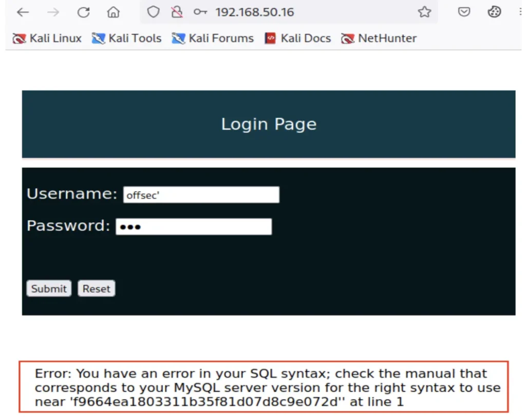Click the forward navigation arrow

point(53,12)
